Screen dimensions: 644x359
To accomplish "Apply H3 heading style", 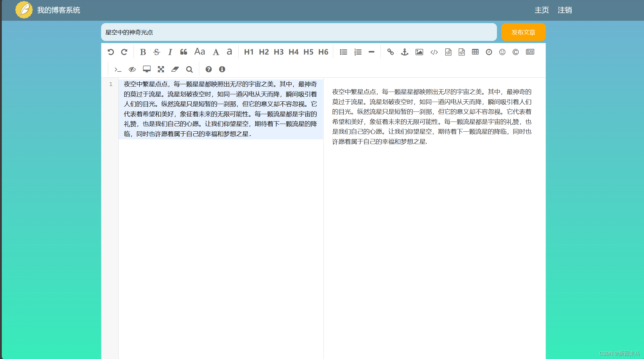I will [278, 52].
